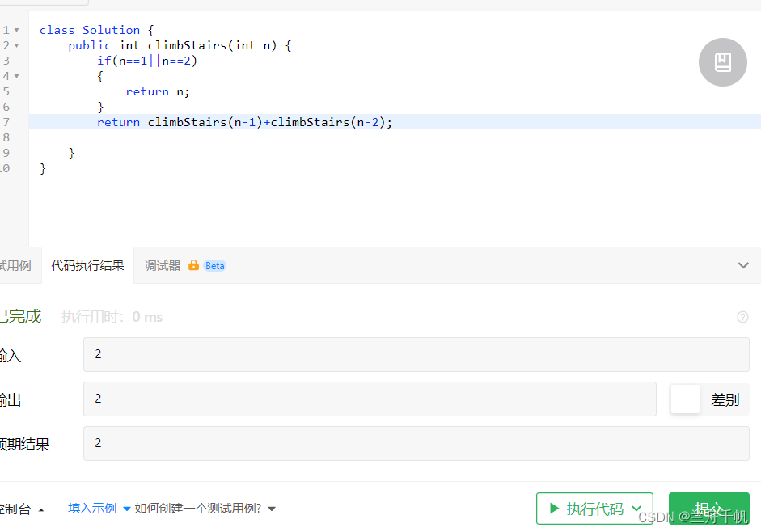Click line number 8 in gutter
The height and width of the screenshot is (532, 761).
coord(6,138)
